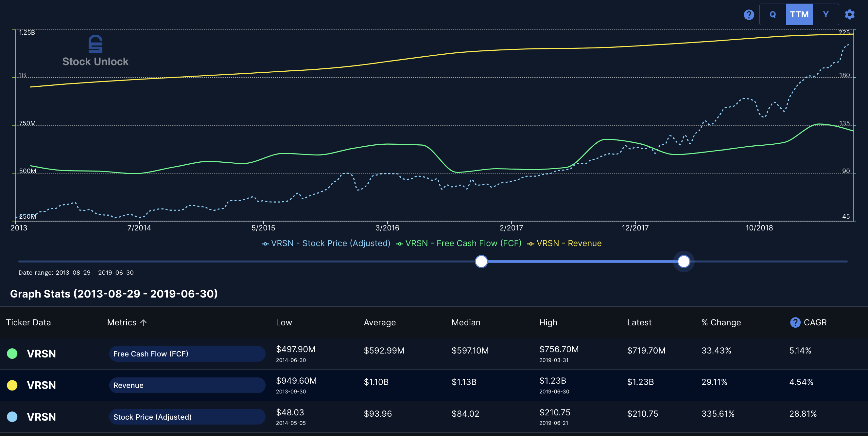868x436 pixels.
Task: Open the Revenue metric pill
Action: pos(187,385)
